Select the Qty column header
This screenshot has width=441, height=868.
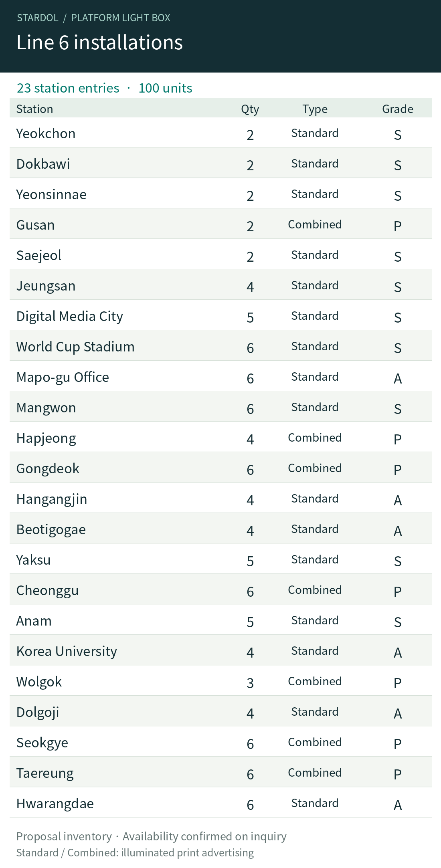[250, 109]
